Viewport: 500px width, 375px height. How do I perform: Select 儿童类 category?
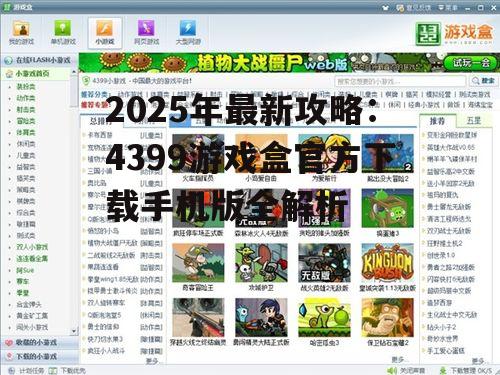(x=26, y=155)
